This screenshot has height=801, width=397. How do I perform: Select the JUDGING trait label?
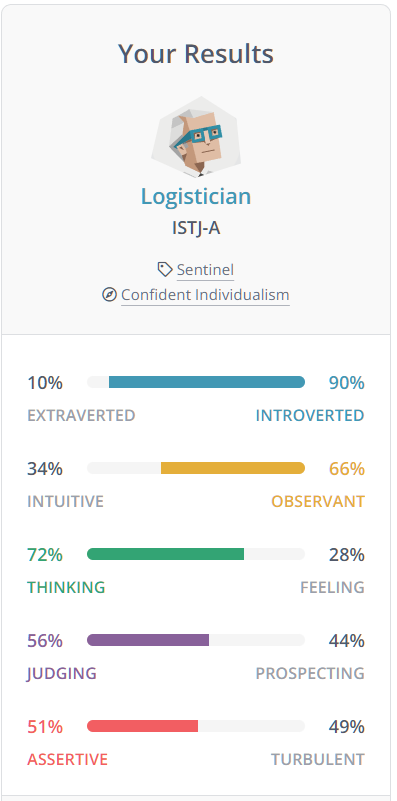click(62, 673)
